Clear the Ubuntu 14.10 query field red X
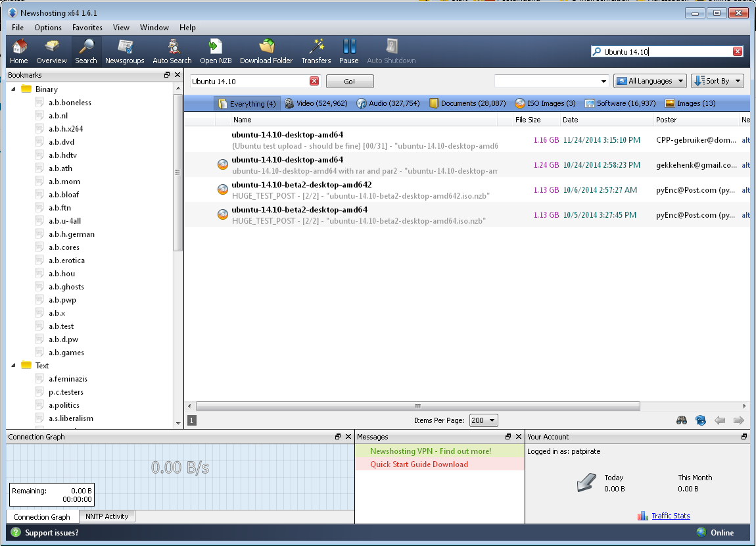Viewport: 756px width, 546px height. click(x=314, y=81)
